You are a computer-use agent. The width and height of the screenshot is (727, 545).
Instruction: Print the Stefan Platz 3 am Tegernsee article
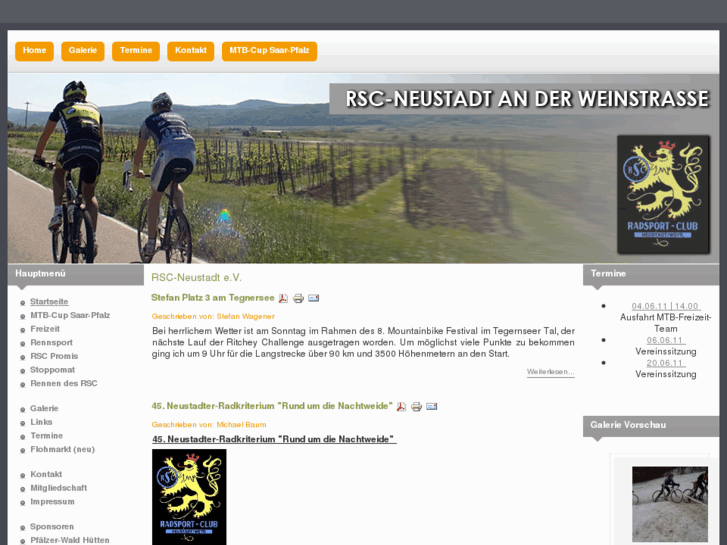pos(298,298)
